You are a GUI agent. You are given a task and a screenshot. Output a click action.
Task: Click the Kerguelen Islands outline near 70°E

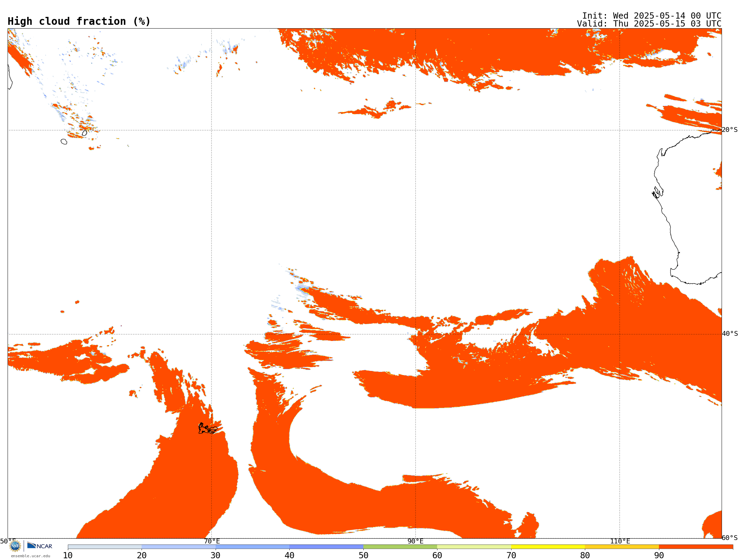[x=208, y=428]
